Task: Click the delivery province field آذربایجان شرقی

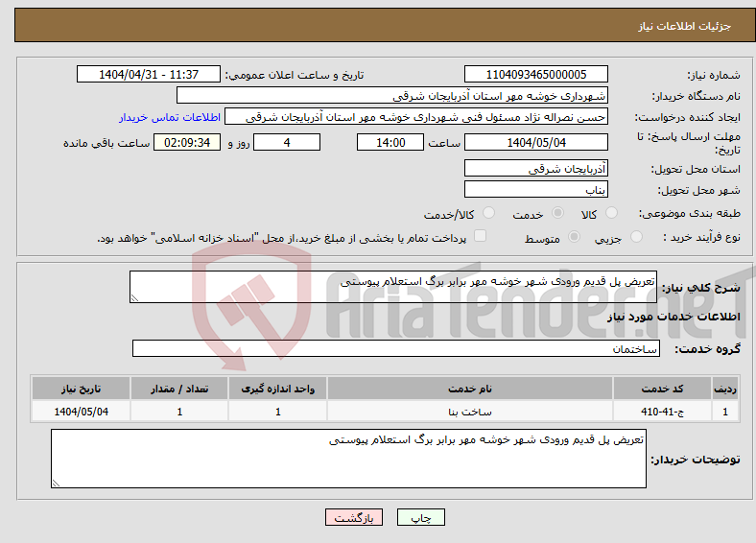Action: [x=536, y=168]
